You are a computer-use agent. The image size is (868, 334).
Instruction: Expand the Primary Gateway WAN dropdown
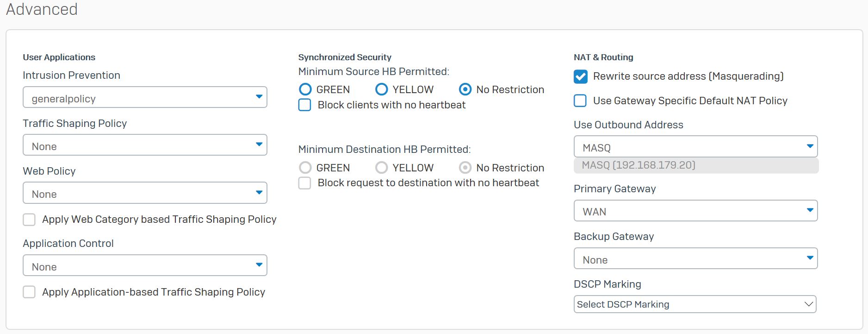click(696, 211)
